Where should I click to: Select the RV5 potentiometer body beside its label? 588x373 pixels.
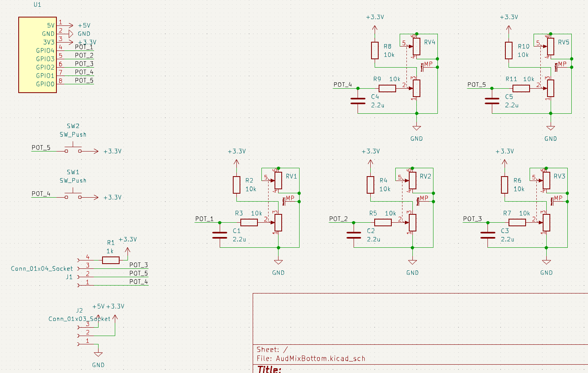(551, 47)
